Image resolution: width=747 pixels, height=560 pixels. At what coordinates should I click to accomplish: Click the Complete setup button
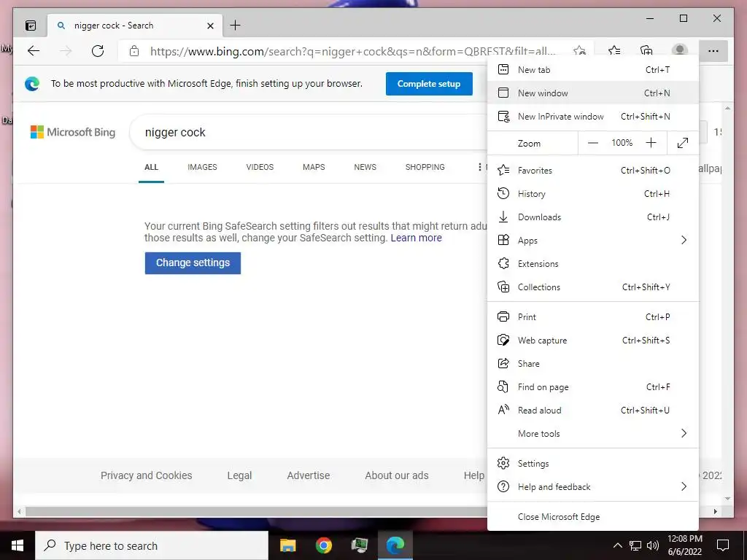(x=429, y=84)
